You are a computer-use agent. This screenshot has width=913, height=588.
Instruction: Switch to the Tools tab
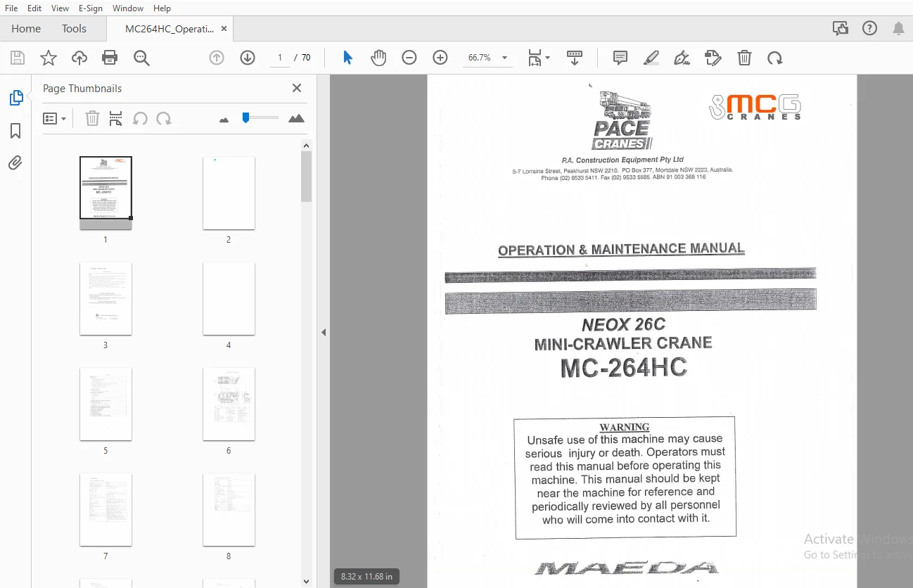pyautogui.click(x=74, y=29)
